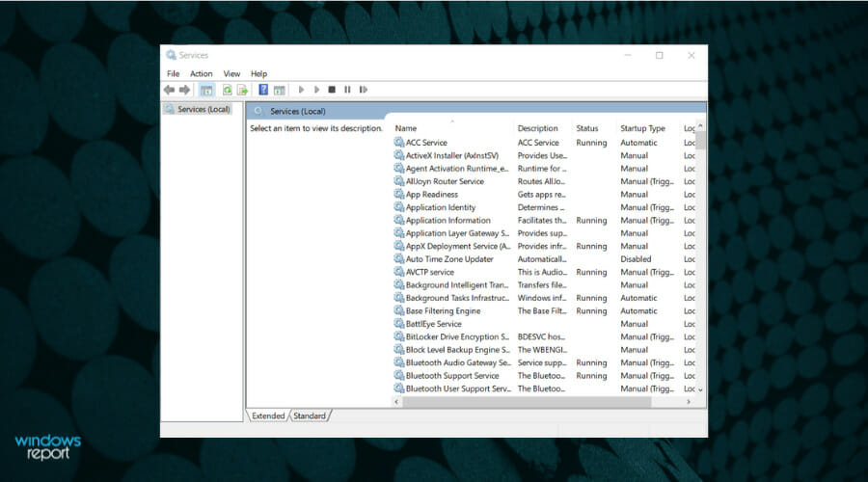868x482 pixels.
Task: Open the File menu
Action: pyautogui.click(x=173, y=73)
